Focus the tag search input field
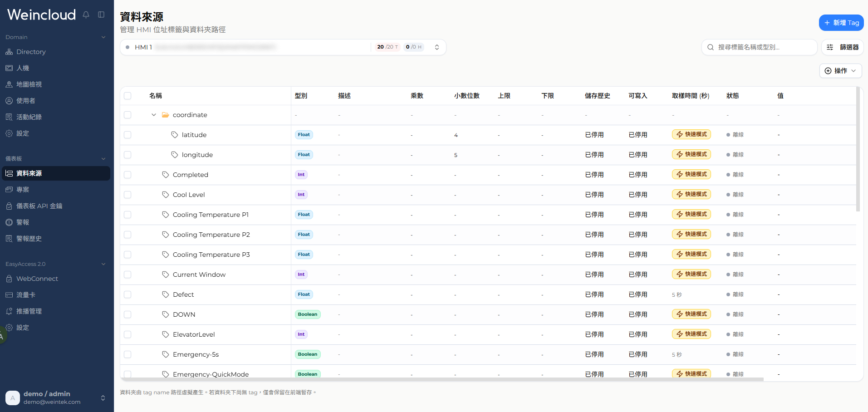The height and width of the screenshot is (412, 868). [x=760, y=47]
